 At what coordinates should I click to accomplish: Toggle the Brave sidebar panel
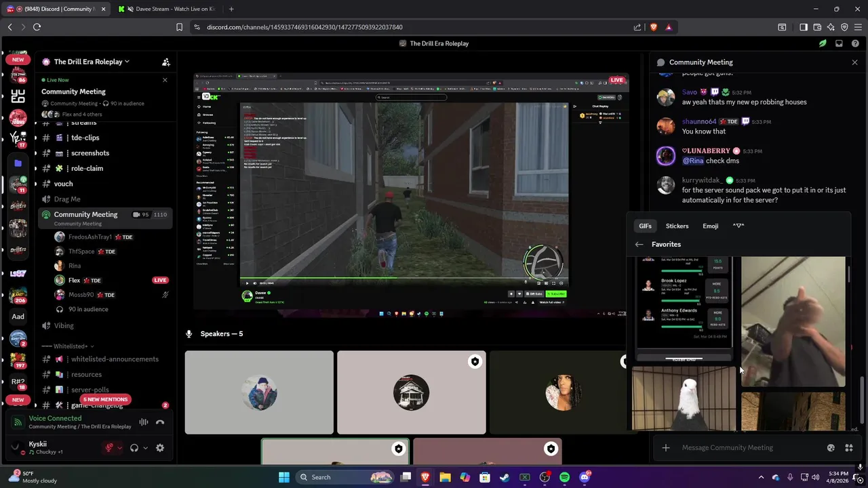pyautogui.click(x=804, y=27)
